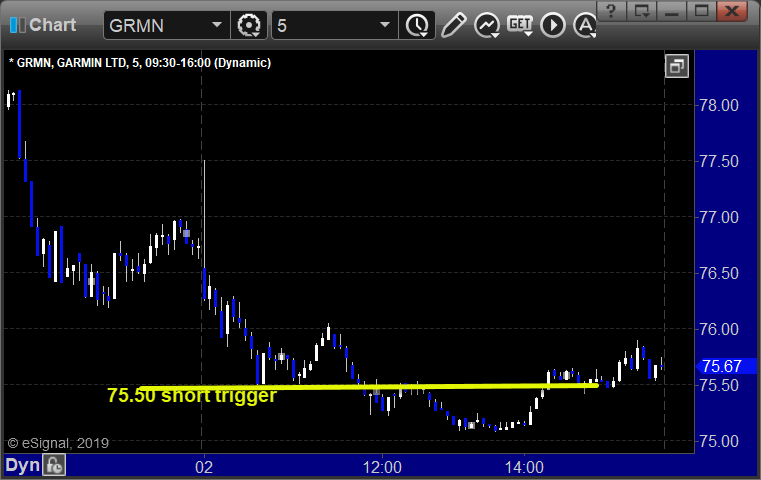Click the pop-out window options button
761x480 pixels.
click(x=641, y=10)
